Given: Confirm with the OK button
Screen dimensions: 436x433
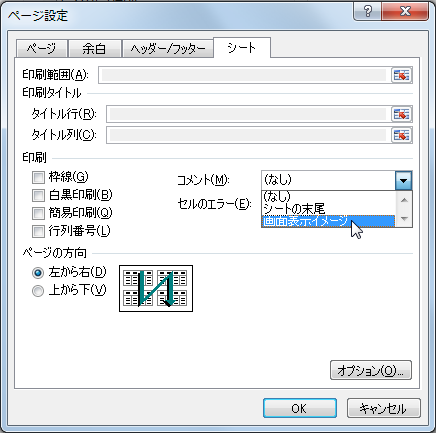Looking at the screenshot, I should click(299, 408).
